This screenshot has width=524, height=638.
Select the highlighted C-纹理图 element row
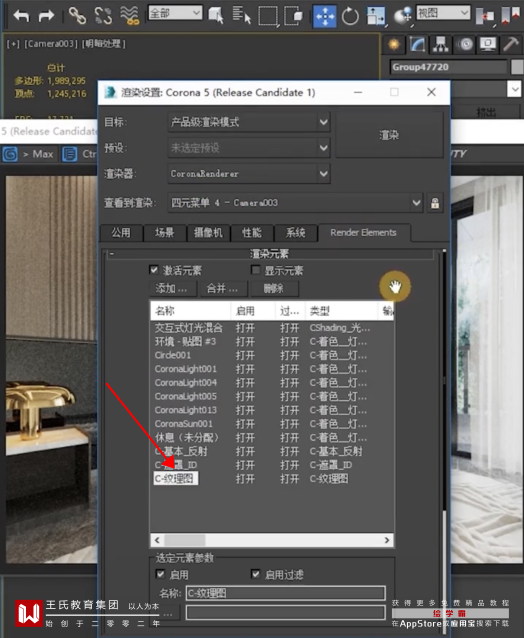[272, 478]
